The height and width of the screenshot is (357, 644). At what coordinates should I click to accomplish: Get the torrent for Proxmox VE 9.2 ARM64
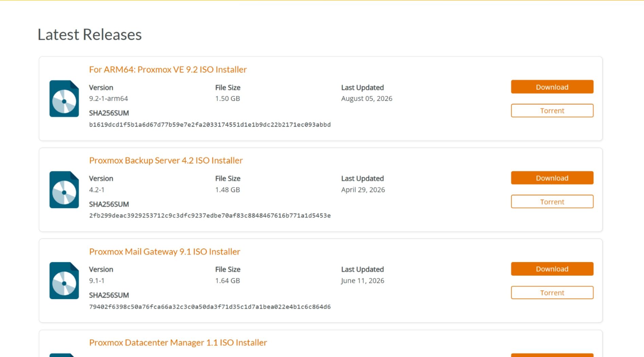point(552,111)
